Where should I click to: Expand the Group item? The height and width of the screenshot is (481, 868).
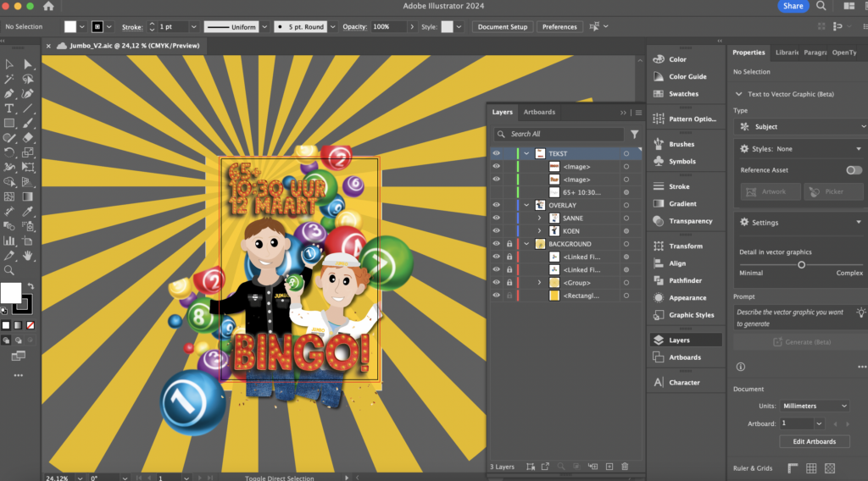[539, 283]
